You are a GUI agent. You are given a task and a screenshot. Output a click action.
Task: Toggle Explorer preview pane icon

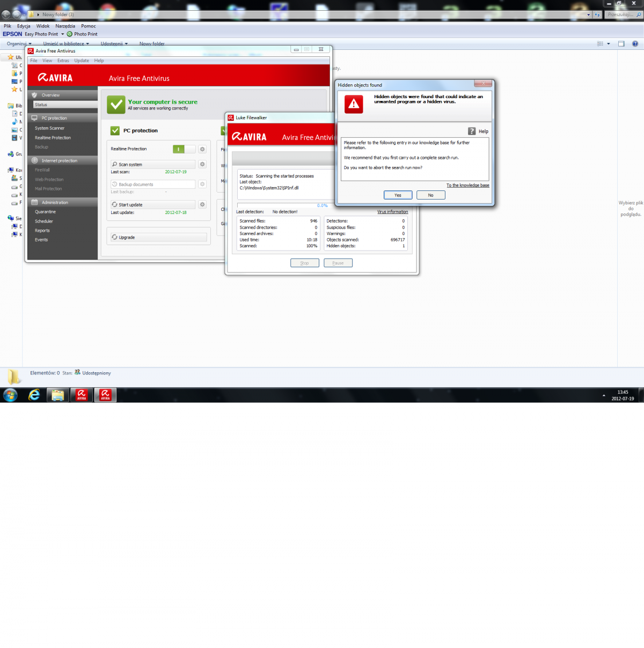point(621,43)
